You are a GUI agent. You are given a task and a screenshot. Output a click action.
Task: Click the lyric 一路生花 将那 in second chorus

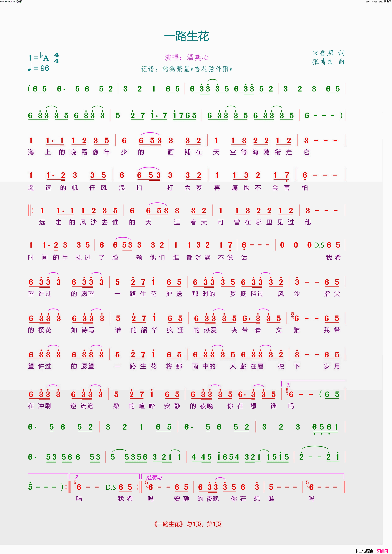pyautogui.click(x=148, y=367)
